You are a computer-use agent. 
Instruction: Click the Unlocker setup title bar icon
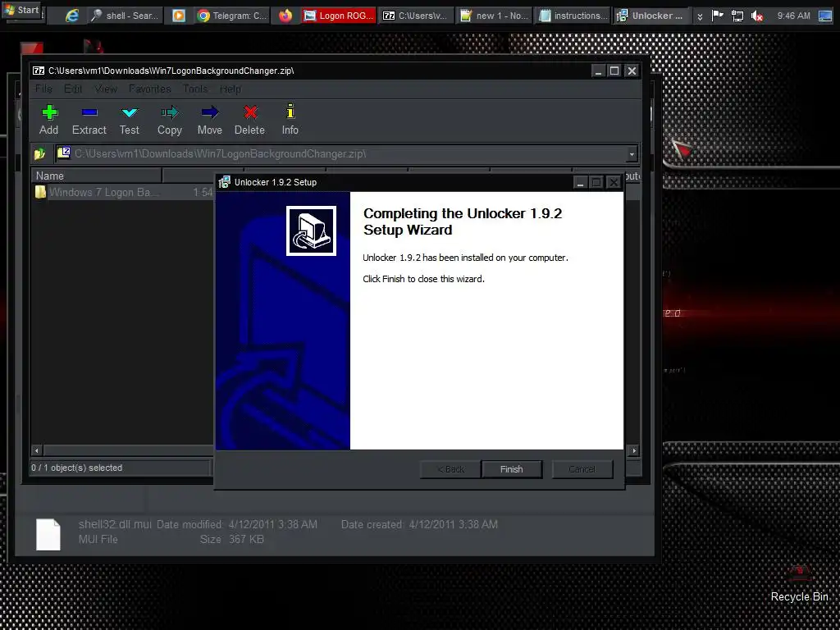click(225, 182)
